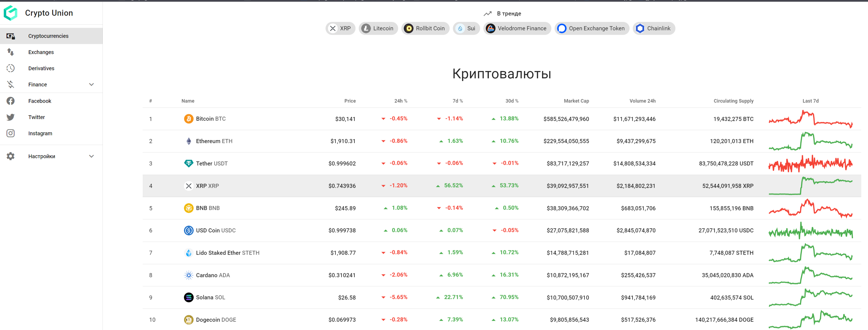Viewport: 868px width, 330px height.
Task: Click the Bitcoin BTC name
Action: 211,119
